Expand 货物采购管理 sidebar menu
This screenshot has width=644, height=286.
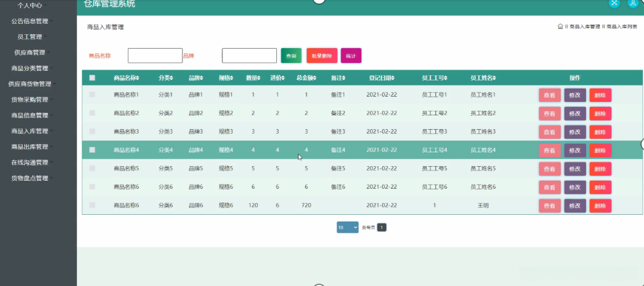(x=30, y=100)
